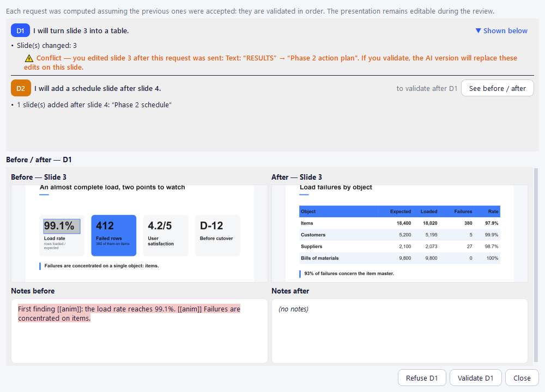Click the highlighted 'Notes before' text

pyautogui.click(x=129, y=314)
